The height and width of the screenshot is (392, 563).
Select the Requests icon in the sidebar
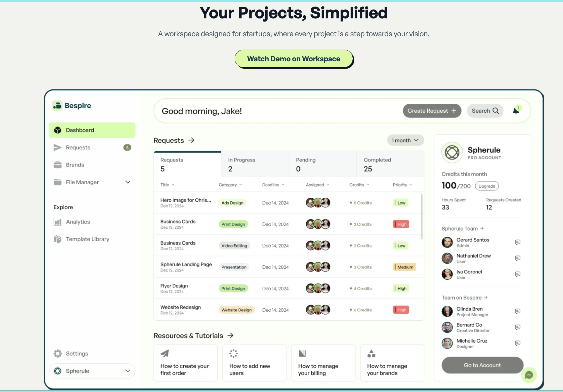pos(57,147)
